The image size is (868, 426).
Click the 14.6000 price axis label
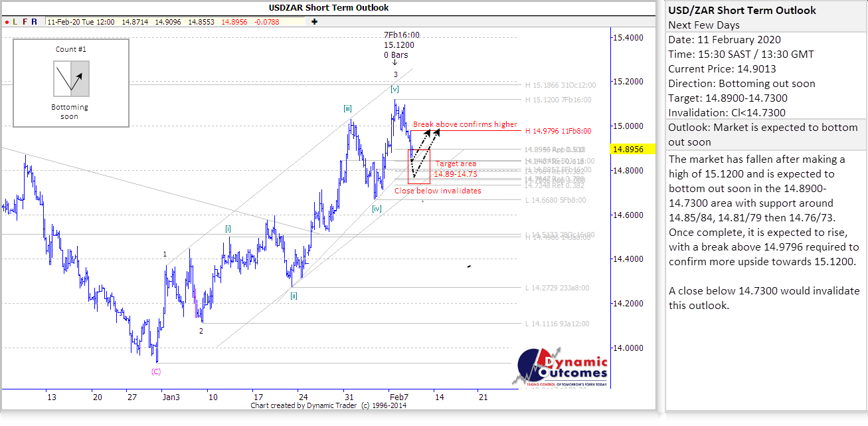[628, 215]
